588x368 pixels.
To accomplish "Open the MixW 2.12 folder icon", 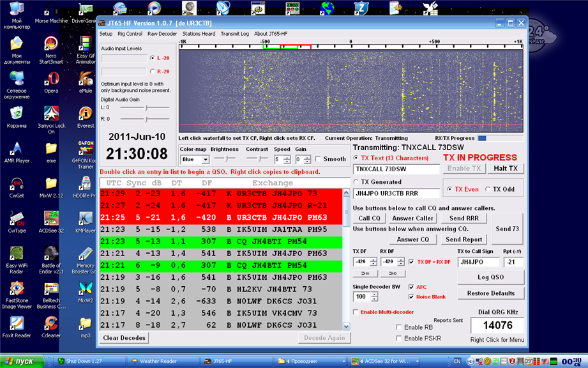I will click(x=51, y=187).
